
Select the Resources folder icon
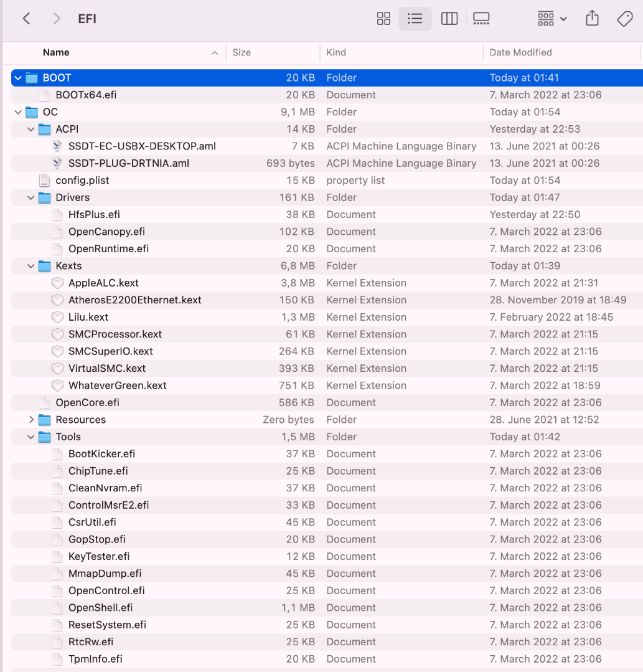pyautogui.click(x=45, y=420)
